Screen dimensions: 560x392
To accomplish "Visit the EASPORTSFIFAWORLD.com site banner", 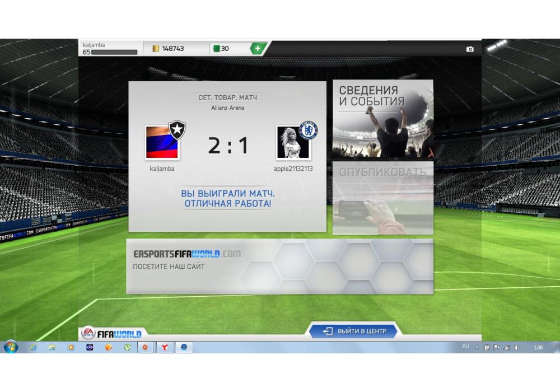I will click(x=279, y=267).
